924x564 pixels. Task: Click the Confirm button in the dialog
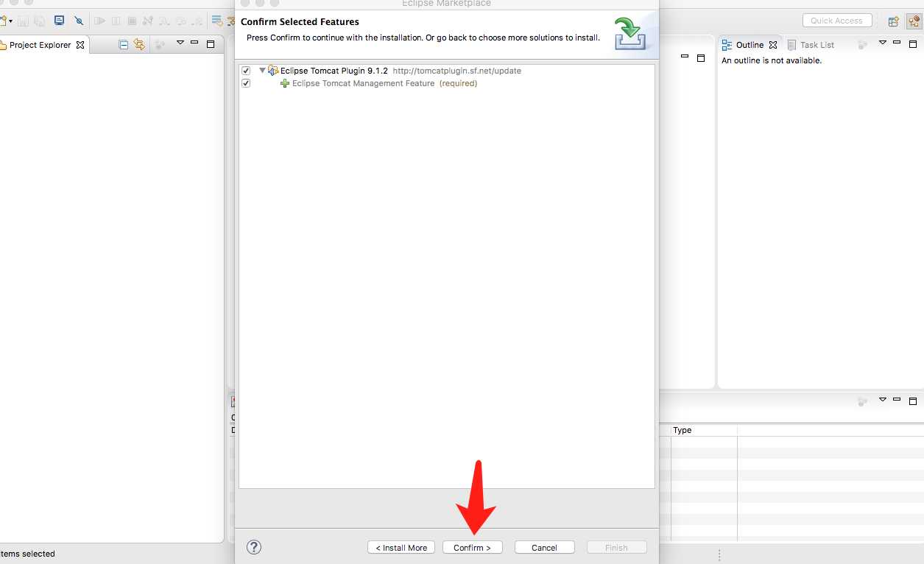click(x=472, y=547)
